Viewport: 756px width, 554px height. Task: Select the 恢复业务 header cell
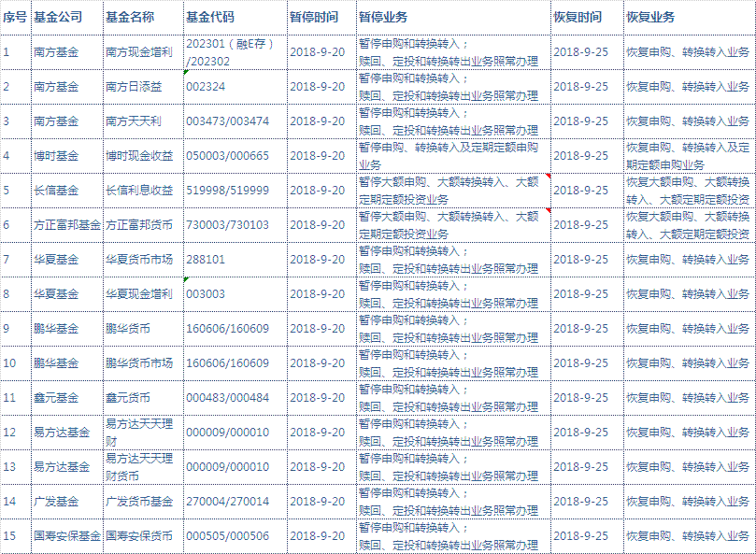[650, 18]
